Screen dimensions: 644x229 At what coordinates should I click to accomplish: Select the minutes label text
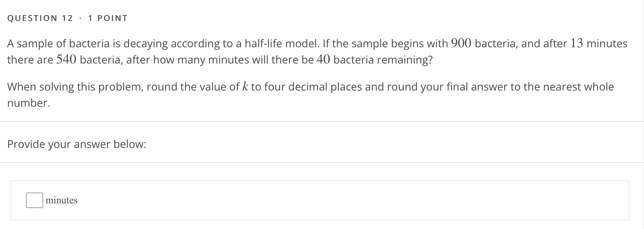click(x=61, y=200)
